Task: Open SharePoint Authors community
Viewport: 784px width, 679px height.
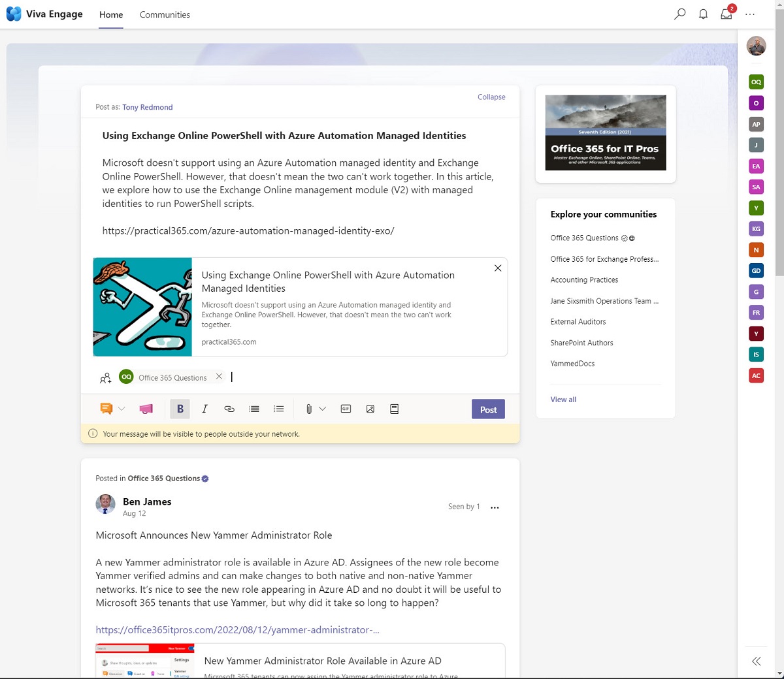Action: tap(581, 343)
